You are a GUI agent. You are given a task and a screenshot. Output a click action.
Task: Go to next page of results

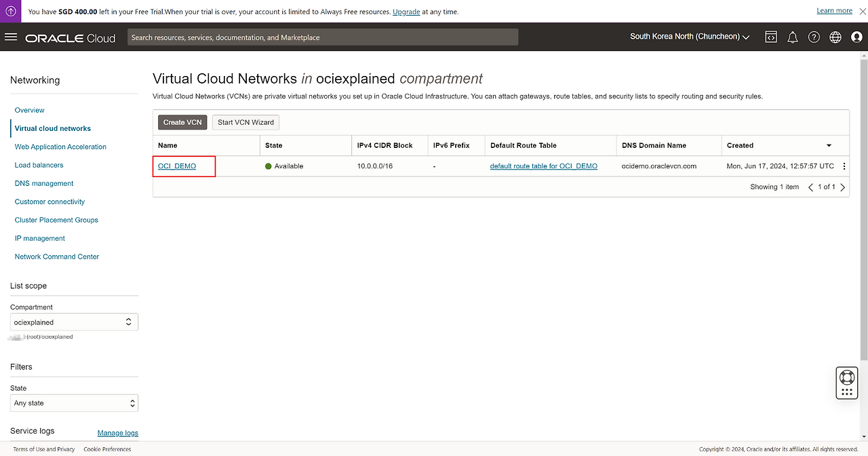coord(843,187)
